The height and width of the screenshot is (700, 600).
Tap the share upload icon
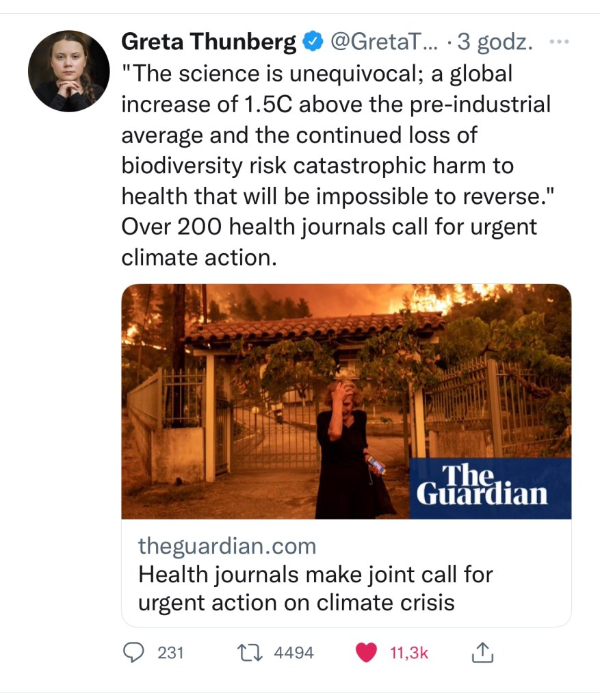(x=482, y=653)
